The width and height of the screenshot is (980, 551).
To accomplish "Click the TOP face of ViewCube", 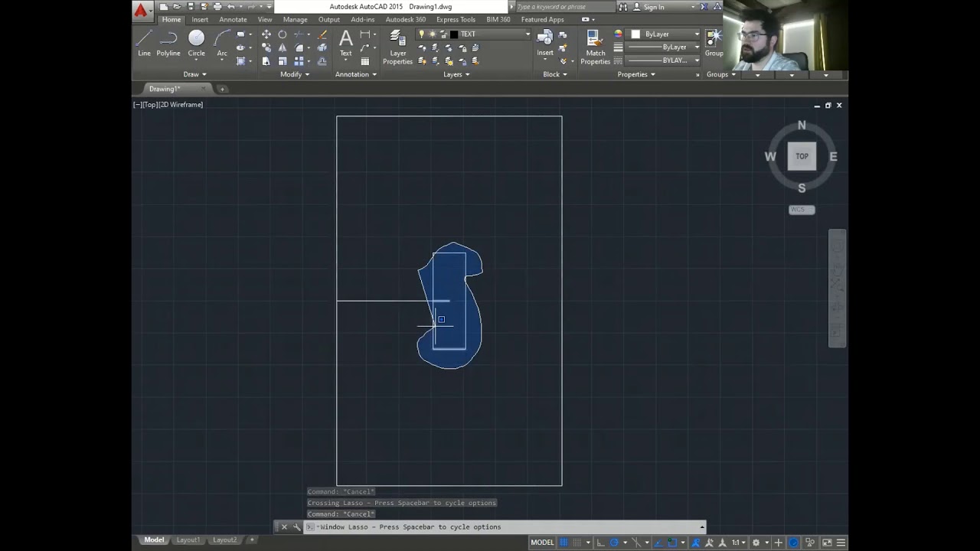I will point(802,156).
